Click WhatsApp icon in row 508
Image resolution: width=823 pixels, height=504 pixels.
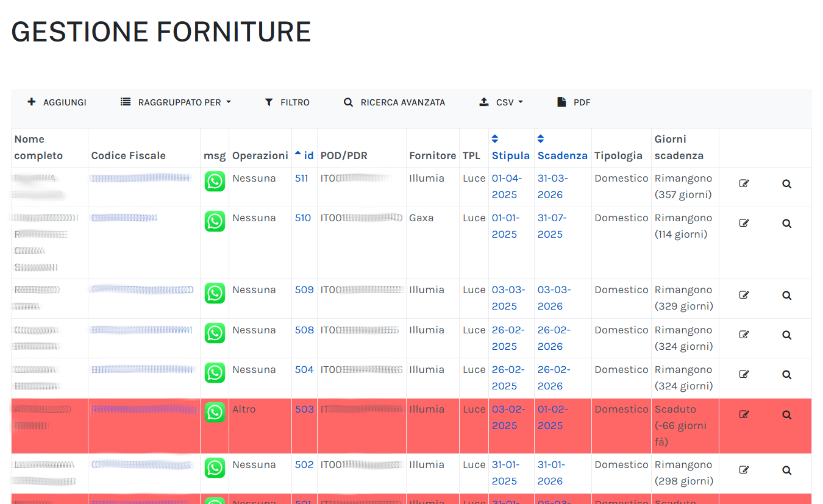coord(215,333)
